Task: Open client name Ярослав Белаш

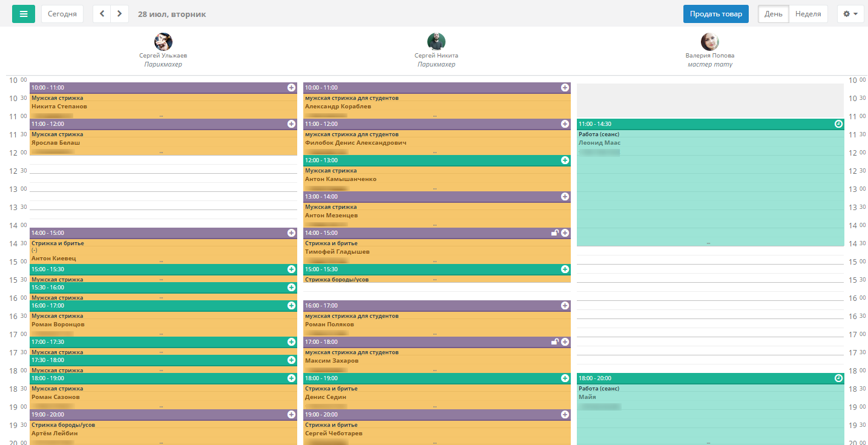Action: [56, 143]
